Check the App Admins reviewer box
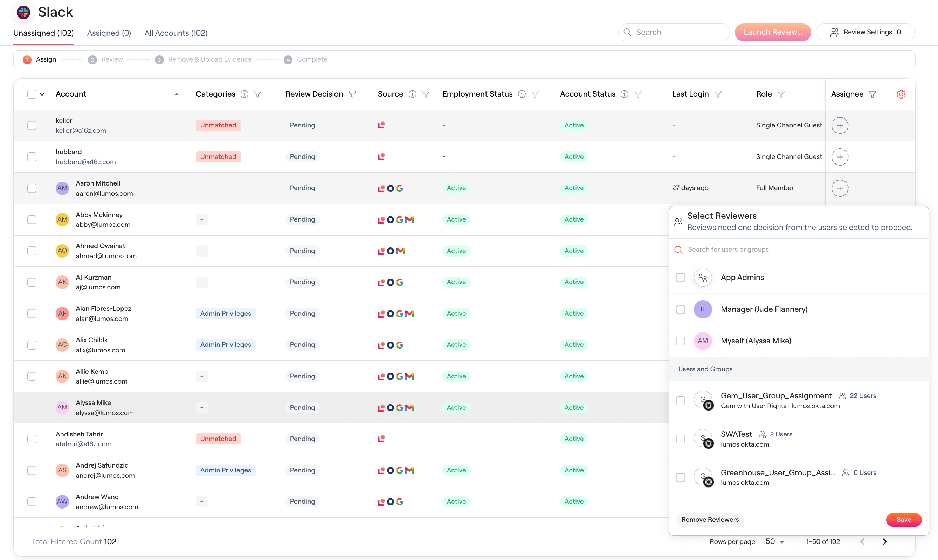 681,278
